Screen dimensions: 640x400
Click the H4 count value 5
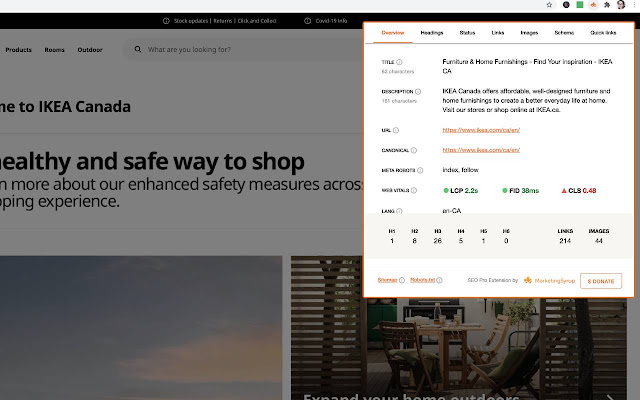(x=460, y=241)
